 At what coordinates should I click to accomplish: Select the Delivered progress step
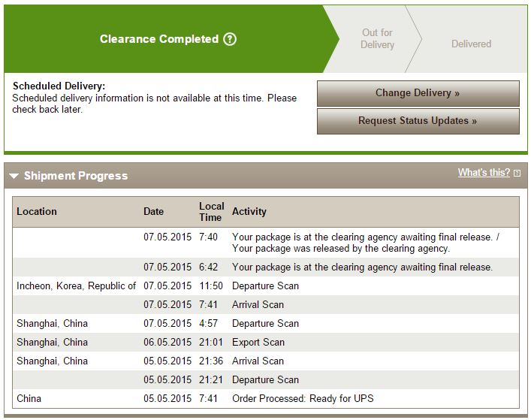(x=471, y=44)
